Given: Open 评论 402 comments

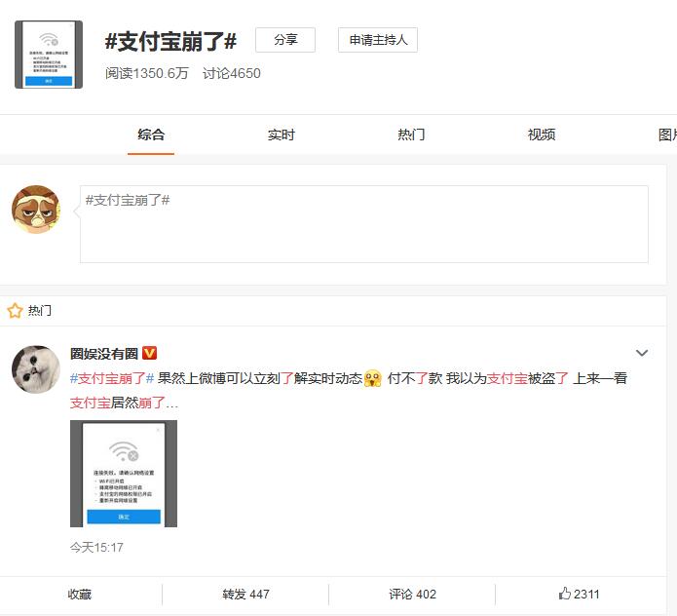Looking at the screenshot, I should coord(412,594).
